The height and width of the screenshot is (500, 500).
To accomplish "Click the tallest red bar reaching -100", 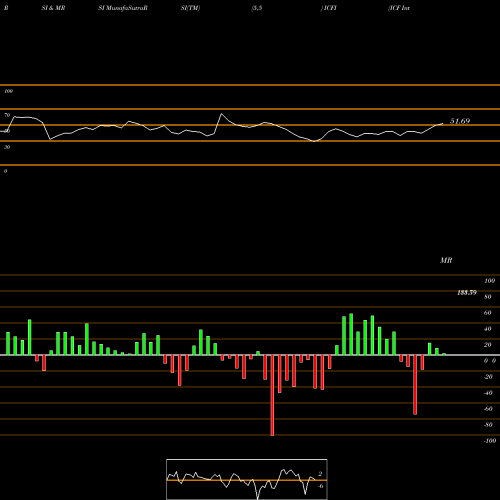I will [x=272, y=395].
